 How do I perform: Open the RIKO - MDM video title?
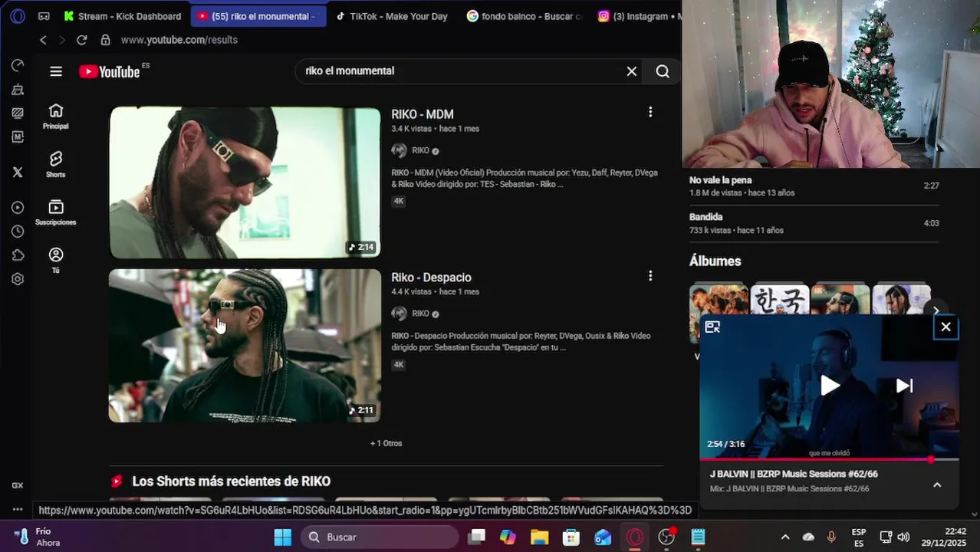click(423, 114)
